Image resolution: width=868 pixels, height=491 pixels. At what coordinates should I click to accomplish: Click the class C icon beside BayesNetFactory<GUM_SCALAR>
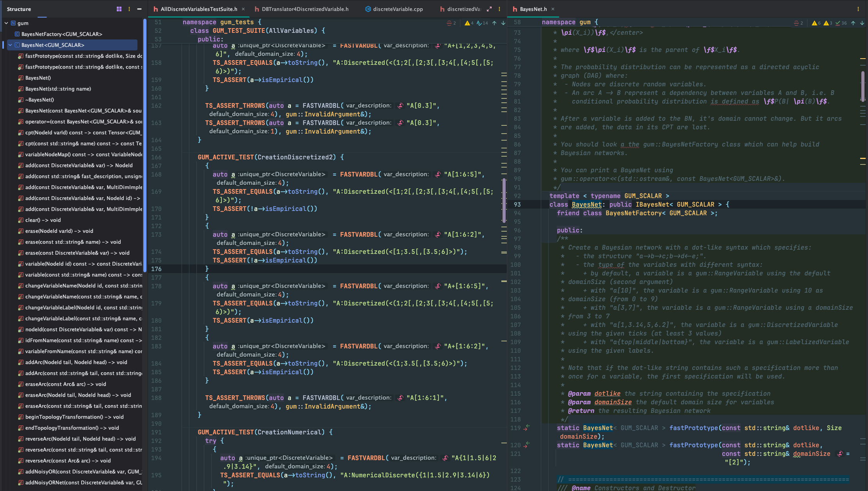coord(17,34)
